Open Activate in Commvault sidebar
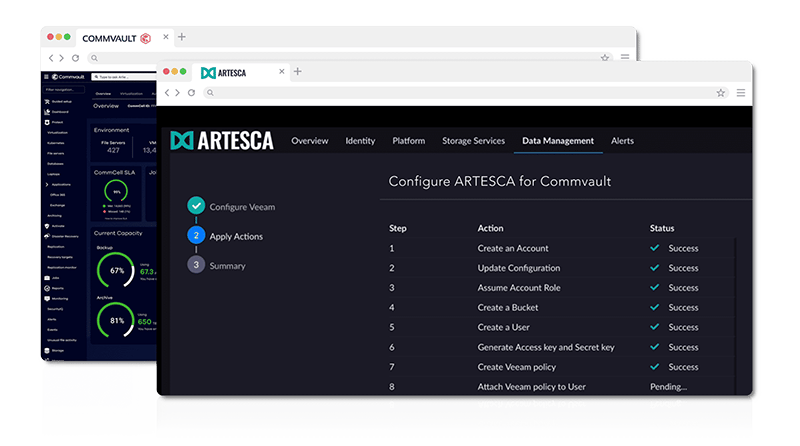 pos(55,226)
